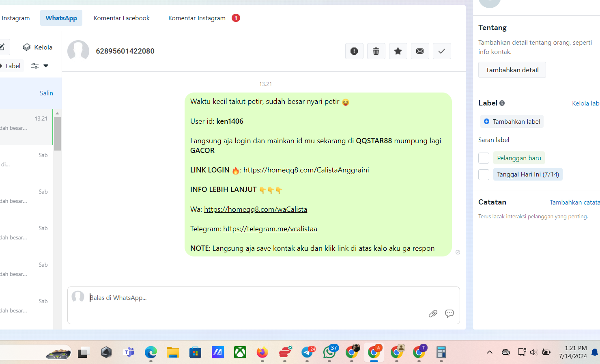Switch to the Instagram tab

click(x=15, y=18)
